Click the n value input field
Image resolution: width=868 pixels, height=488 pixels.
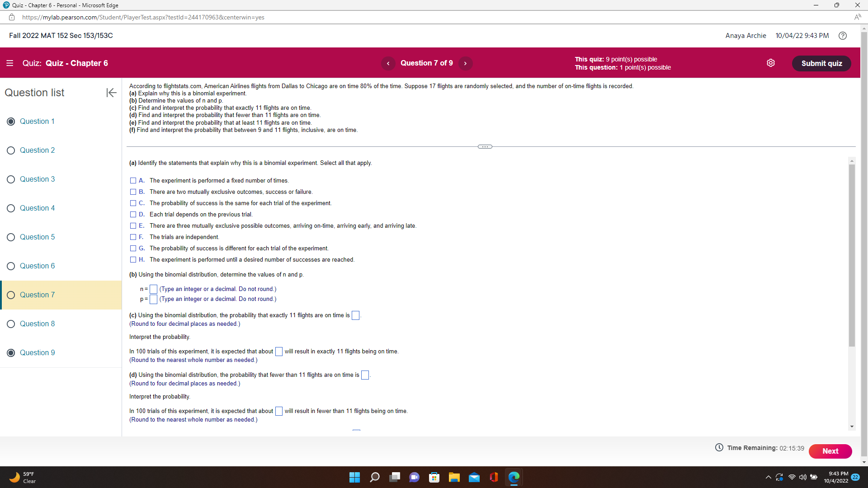(153, 289)
